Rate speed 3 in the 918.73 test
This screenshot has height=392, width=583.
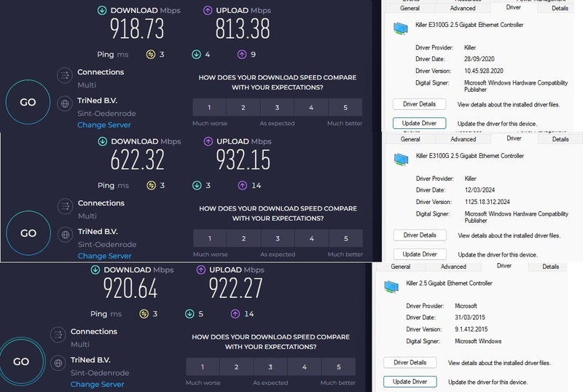click(x=277, y=108)
